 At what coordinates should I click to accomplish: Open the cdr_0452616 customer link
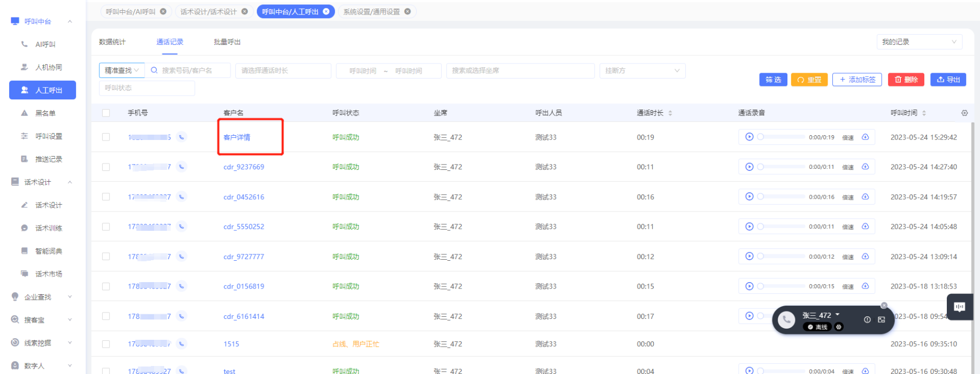tap(243, 197)
